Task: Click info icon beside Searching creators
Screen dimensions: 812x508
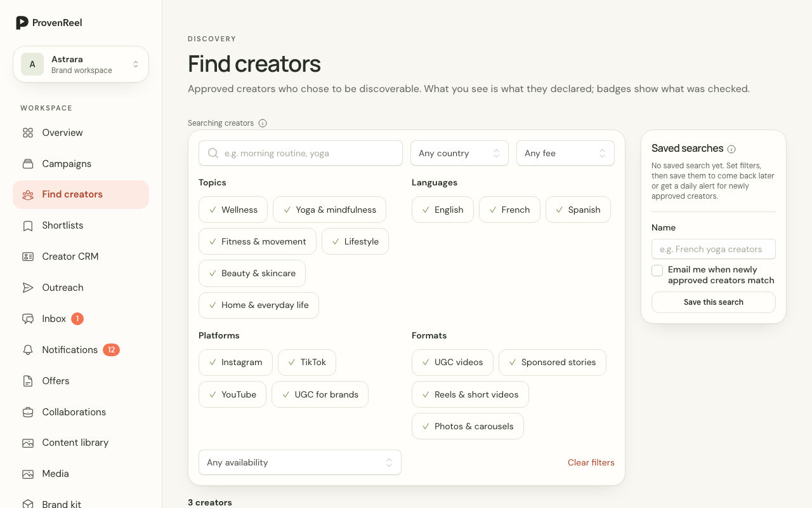Action: click(x=263, y=123)
